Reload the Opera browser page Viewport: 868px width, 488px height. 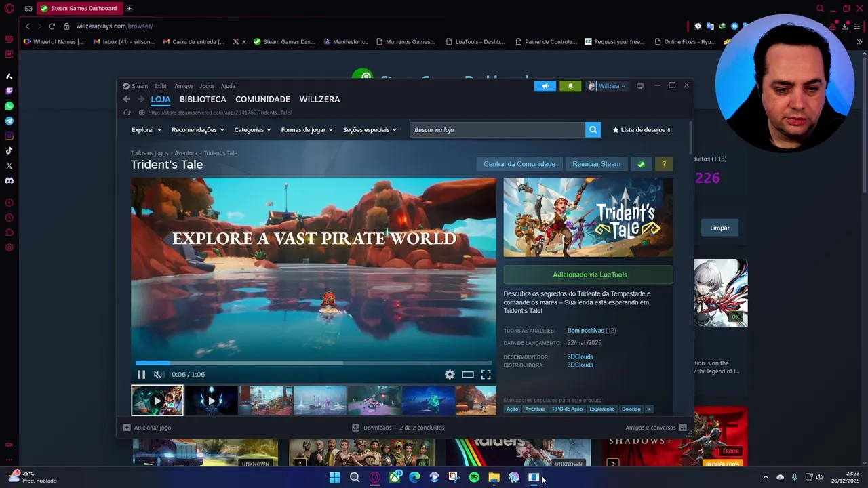coord(51,26)
